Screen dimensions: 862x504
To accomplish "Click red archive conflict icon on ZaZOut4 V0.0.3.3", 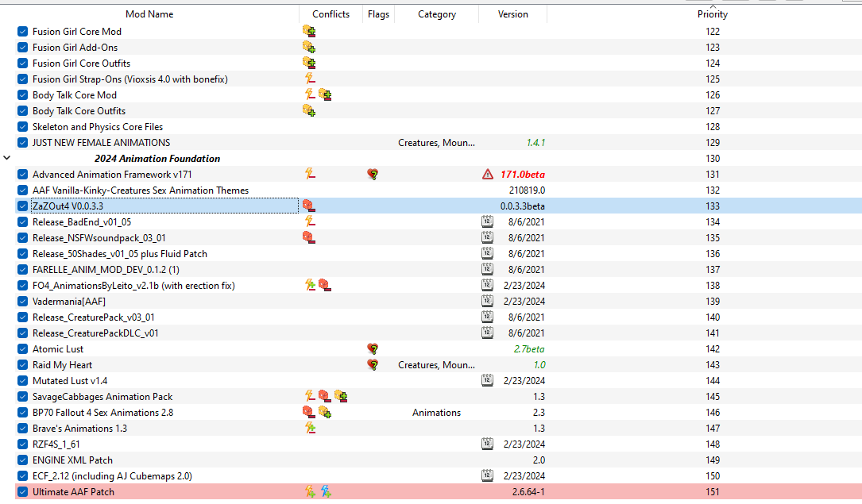I will pos(309,206).
